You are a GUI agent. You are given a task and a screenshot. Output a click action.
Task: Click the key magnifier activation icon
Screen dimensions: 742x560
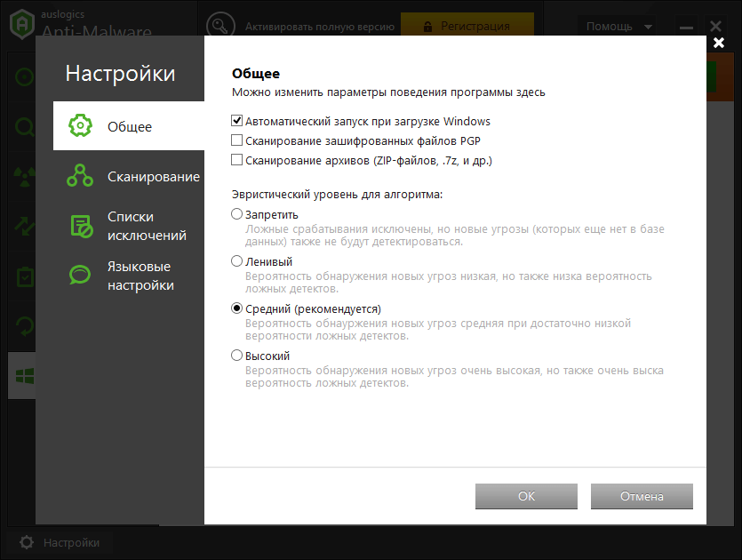point(220,25)
